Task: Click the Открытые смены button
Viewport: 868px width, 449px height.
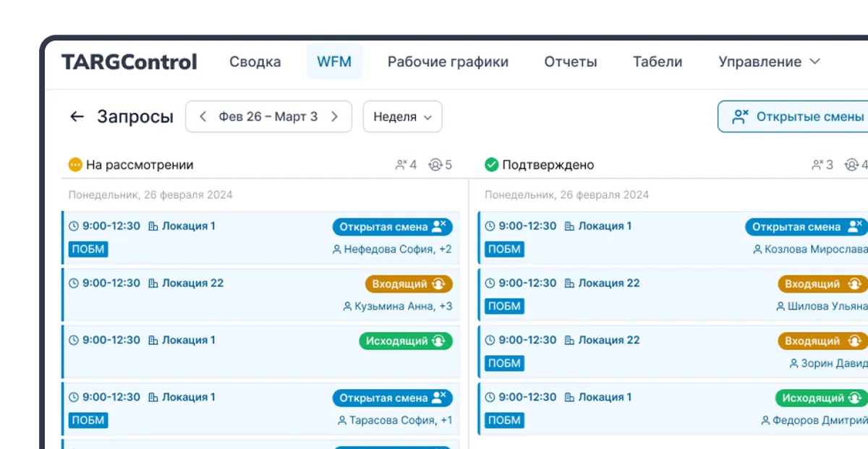Action: click(796, 116)
